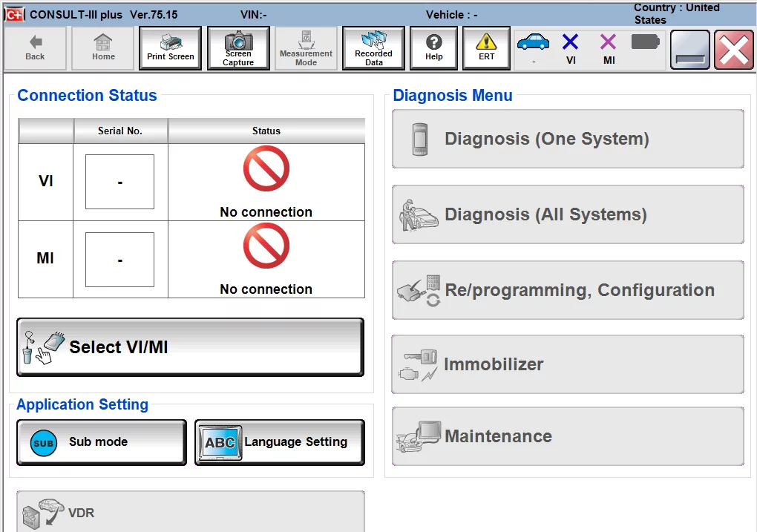Go to the Home screen
Screen dimensions: 757x532
tap(102, 47)
